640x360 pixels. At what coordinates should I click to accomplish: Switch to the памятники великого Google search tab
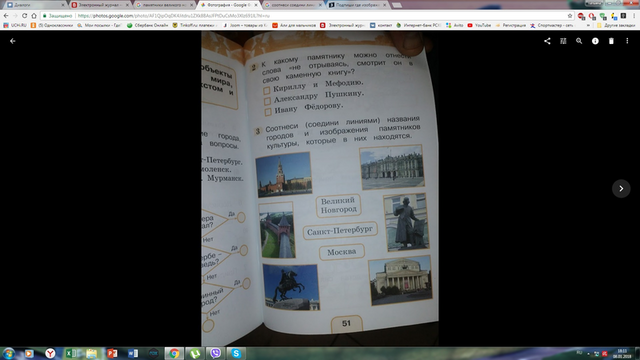(x=164, y=5)
